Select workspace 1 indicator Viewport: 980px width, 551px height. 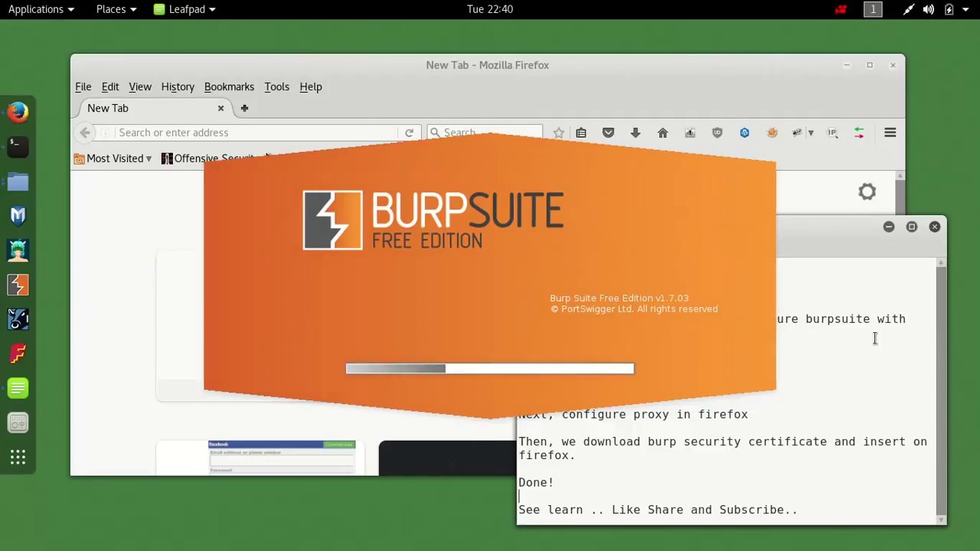(x=873, y=9)
